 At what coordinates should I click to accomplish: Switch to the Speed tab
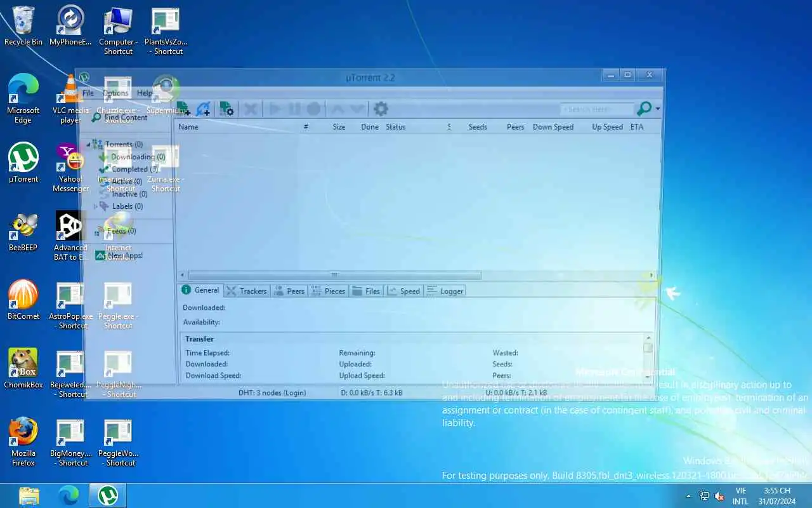pos(403,291)
